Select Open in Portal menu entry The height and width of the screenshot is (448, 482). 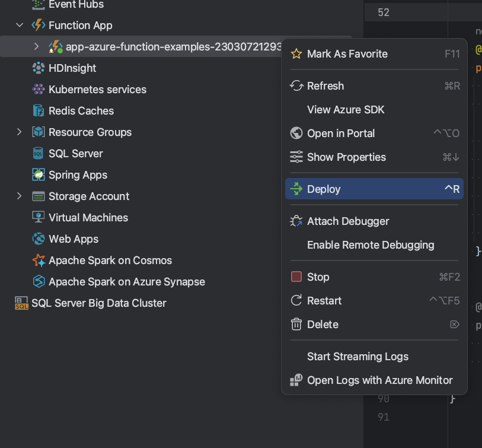click(341, 133)
